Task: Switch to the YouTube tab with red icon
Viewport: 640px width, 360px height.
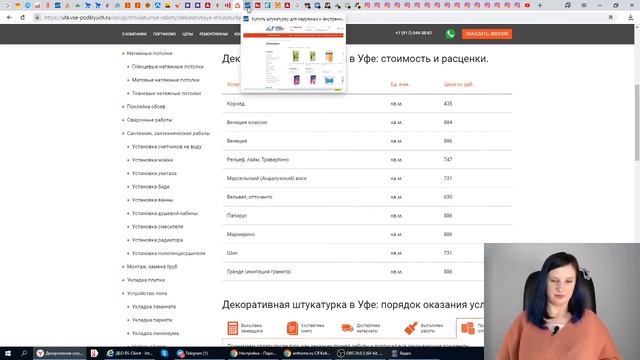Action: coord(527,5)
